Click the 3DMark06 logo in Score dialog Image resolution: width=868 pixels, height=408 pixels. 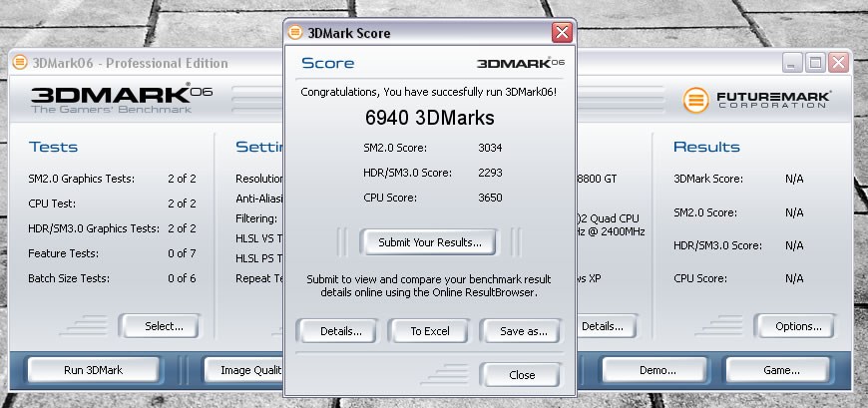(521, 63)
